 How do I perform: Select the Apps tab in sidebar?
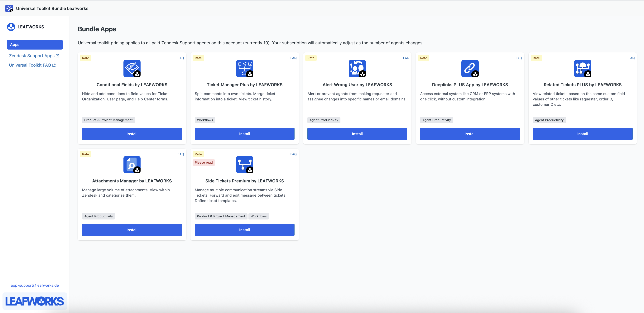35,45
